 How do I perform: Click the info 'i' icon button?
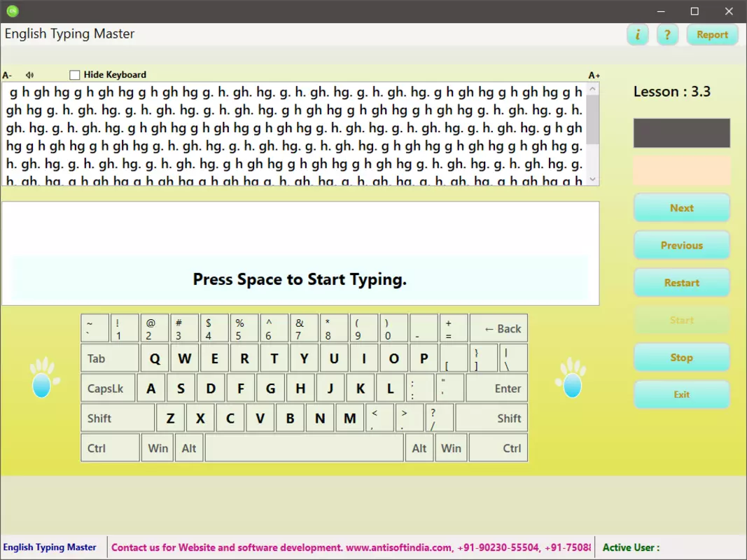637,35
